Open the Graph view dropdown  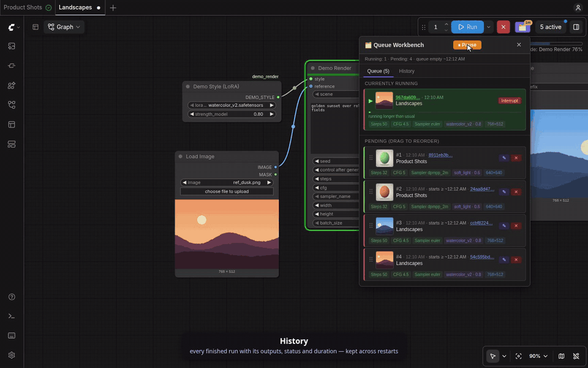64,27
